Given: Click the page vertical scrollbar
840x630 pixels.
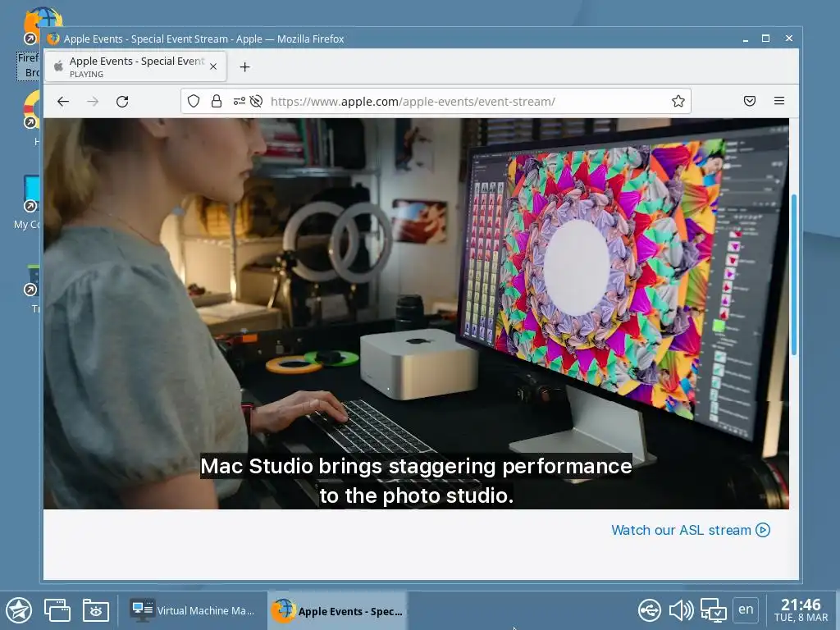Looking at the screenshot, I should click(x=793, y=274).
